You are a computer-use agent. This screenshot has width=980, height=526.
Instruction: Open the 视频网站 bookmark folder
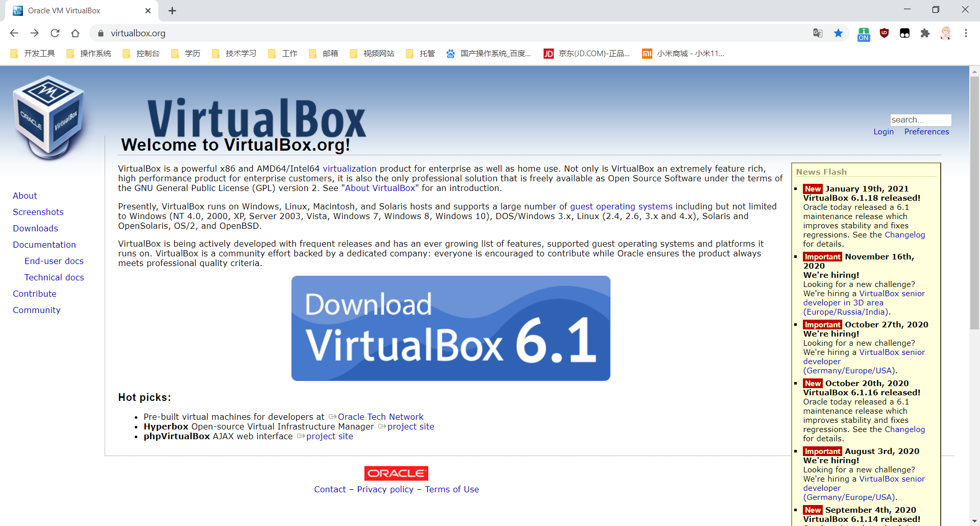tap(372, 54)
